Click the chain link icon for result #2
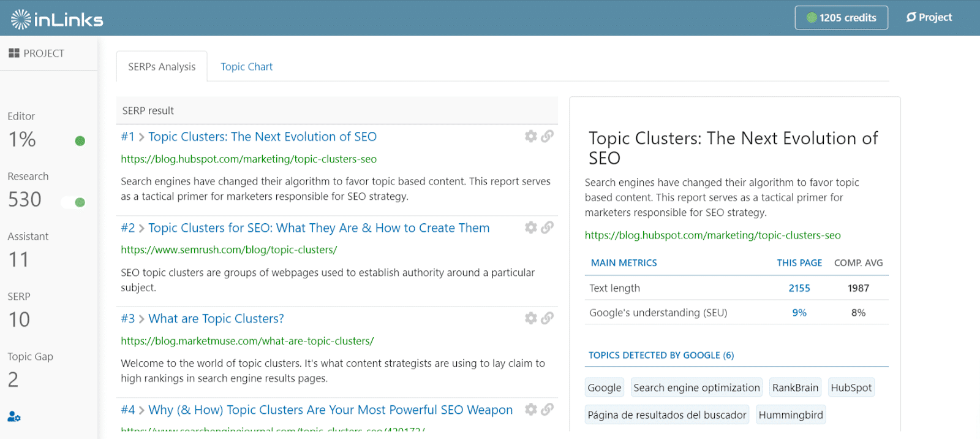 [x=548, y=227]
